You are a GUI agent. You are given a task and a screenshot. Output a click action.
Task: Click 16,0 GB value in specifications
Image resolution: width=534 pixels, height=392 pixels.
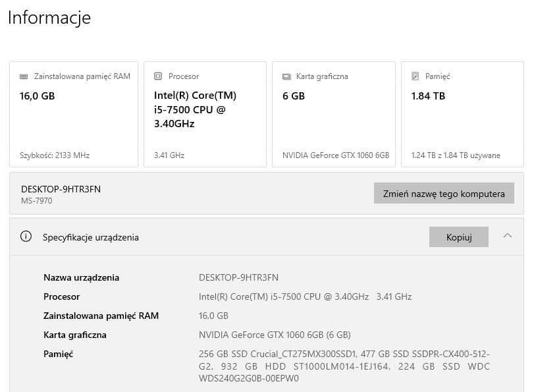213,316
